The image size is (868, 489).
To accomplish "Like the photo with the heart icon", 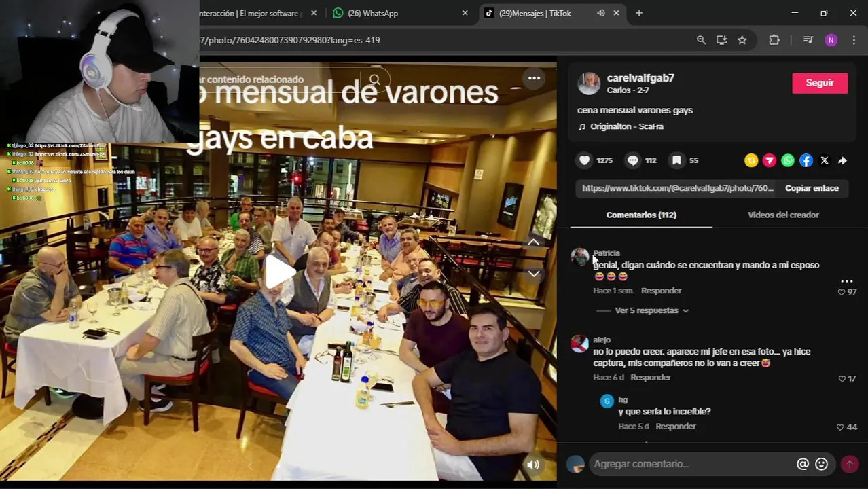I will pyautogui.click(x=585, y=160).
